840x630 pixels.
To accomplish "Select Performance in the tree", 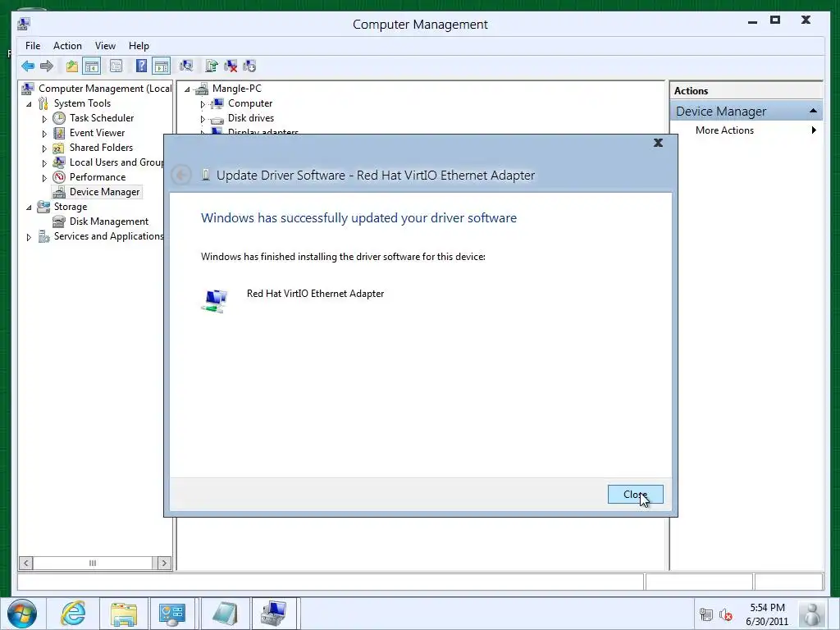I will pyautogui.click(x=98, y=177).
